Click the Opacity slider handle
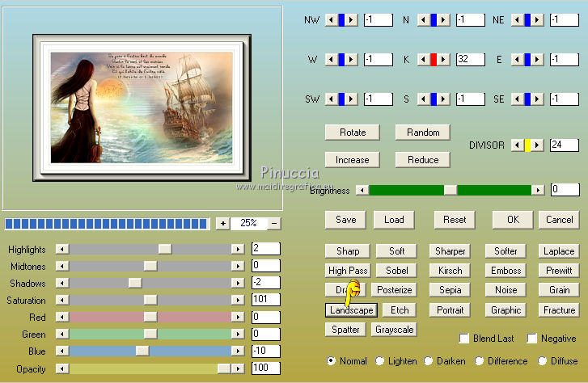The image size is (588, 383). pyautogui.click(x=224, y=368)
